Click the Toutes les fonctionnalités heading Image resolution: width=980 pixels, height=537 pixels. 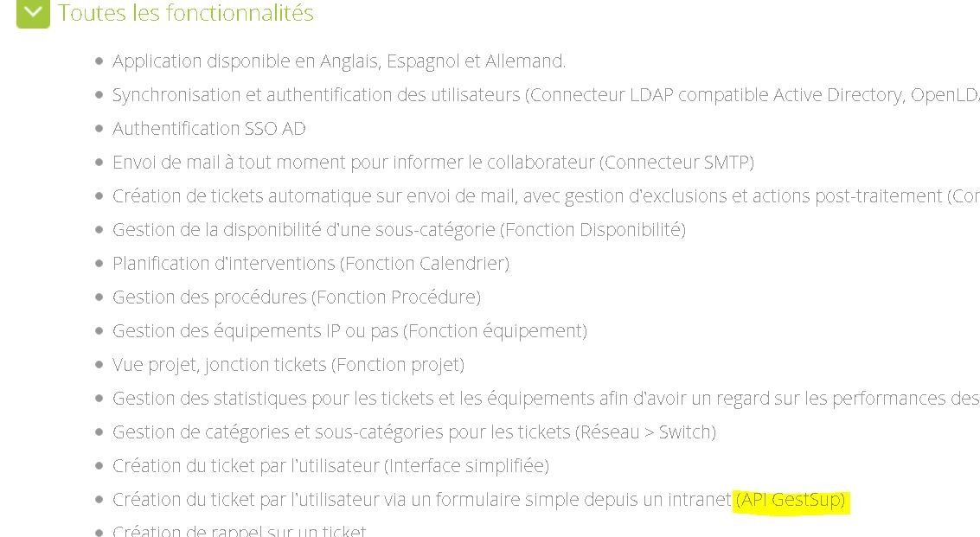[186, 13]
